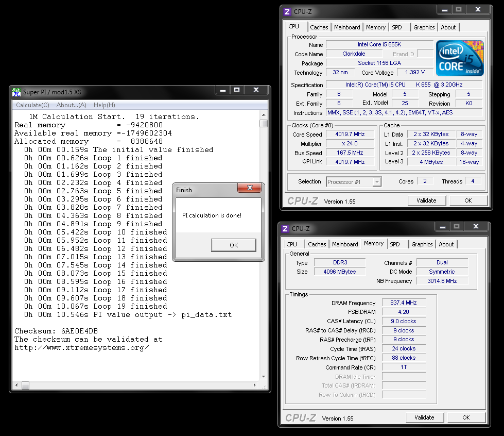The height and width of the screenshot is (436, 504).
Task: Click CPU-Z Z logo icon in lower Memory window
Action: pyautogui.click(x=285, y=229)
